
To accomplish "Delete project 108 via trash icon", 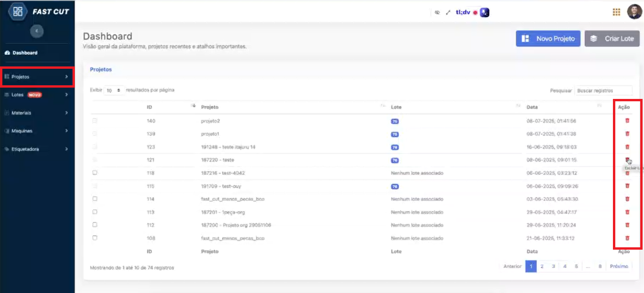I will tap(627, 238).
